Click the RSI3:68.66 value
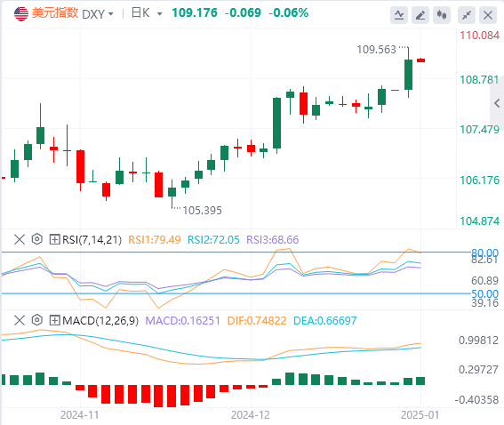 click(273, 240)
